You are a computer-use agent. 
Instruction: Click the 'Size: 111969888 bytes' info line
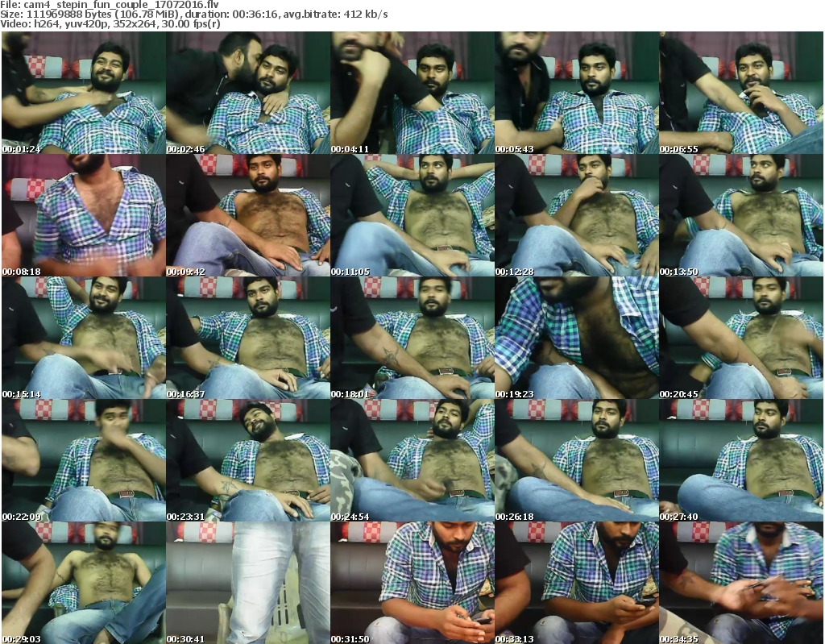coord(194,15)
